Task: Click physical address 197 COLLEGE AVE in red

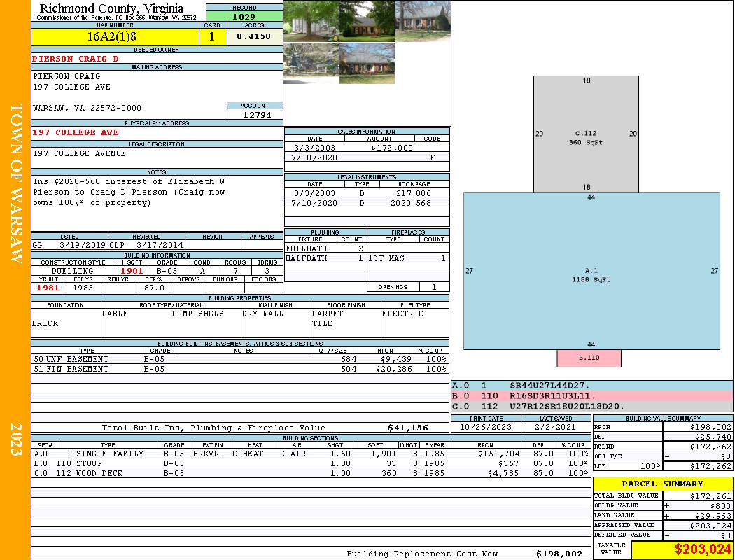Action: pos(76,132)
